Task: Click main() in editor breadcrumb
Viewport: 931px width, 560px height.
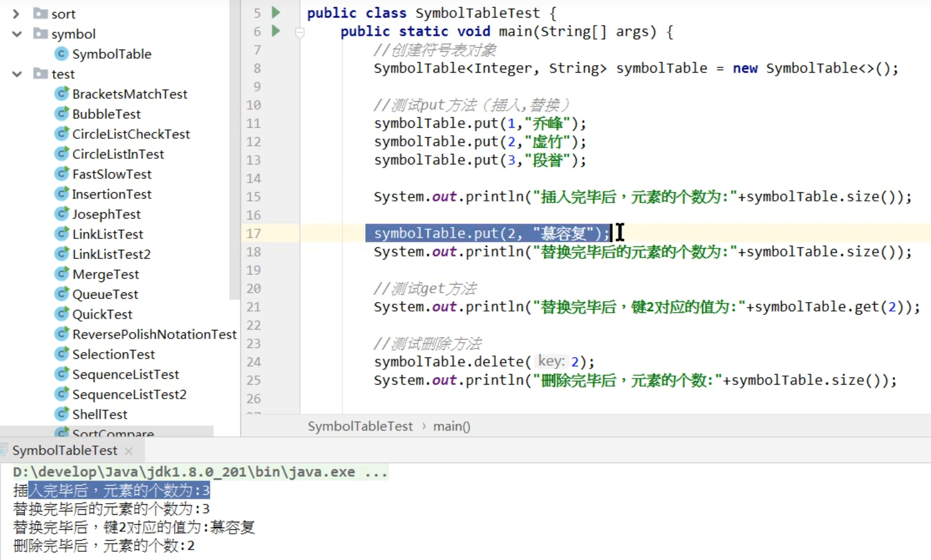Action: (451, 426)
